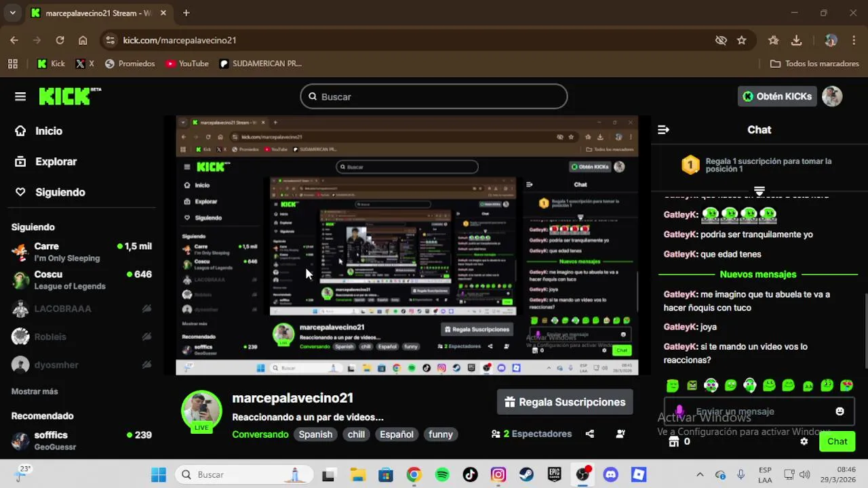Open sofffics recommended channel
The image size is (868, 488).
tap(81, 441)
